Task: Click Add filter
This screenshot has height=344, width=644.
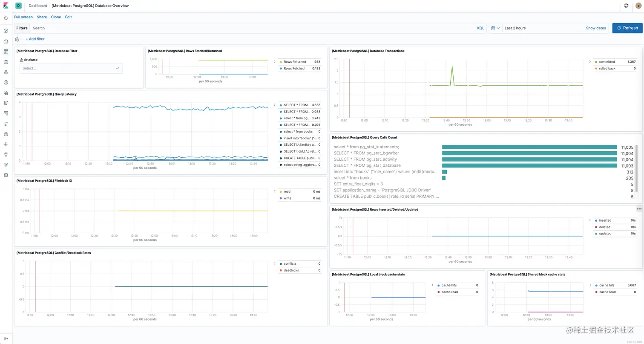Action: pyautogui.click(x=35, y=39)
